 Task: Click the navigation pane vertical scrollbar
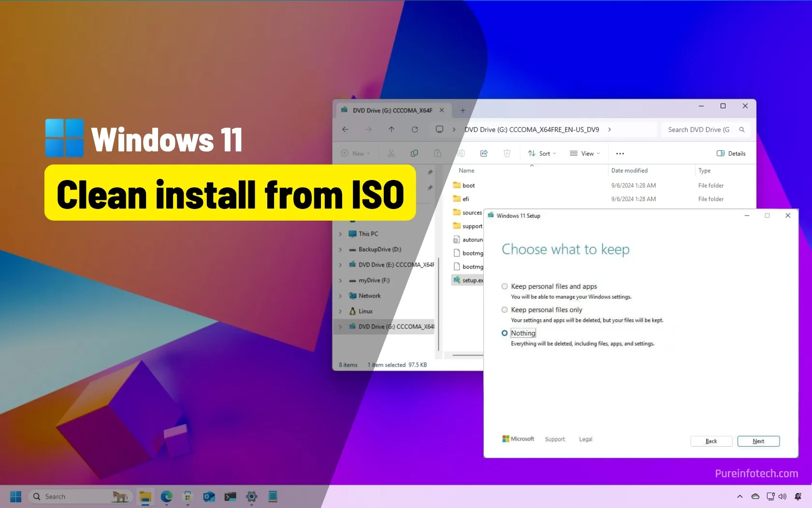tap(438, 304)
